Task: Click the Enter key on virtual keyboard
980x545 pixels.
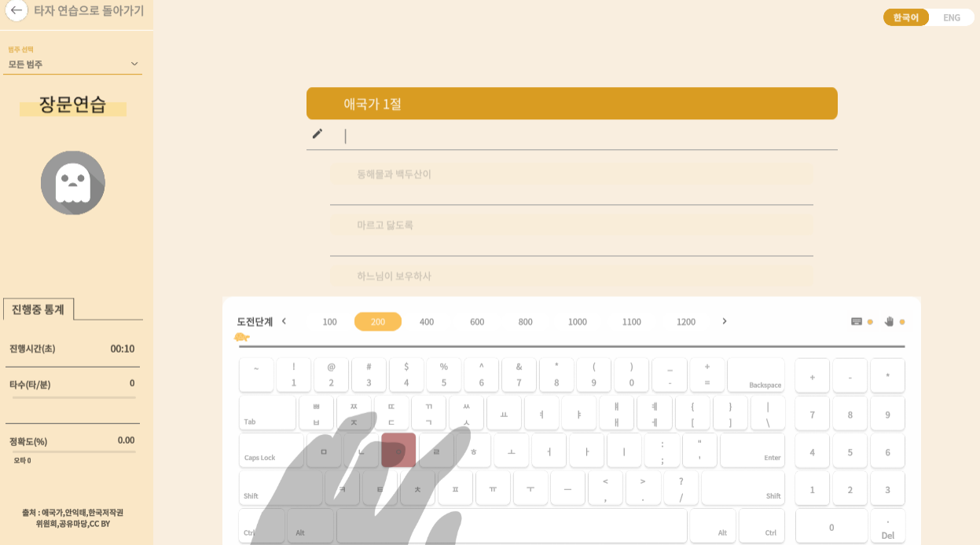Action: tap(752, 450)
